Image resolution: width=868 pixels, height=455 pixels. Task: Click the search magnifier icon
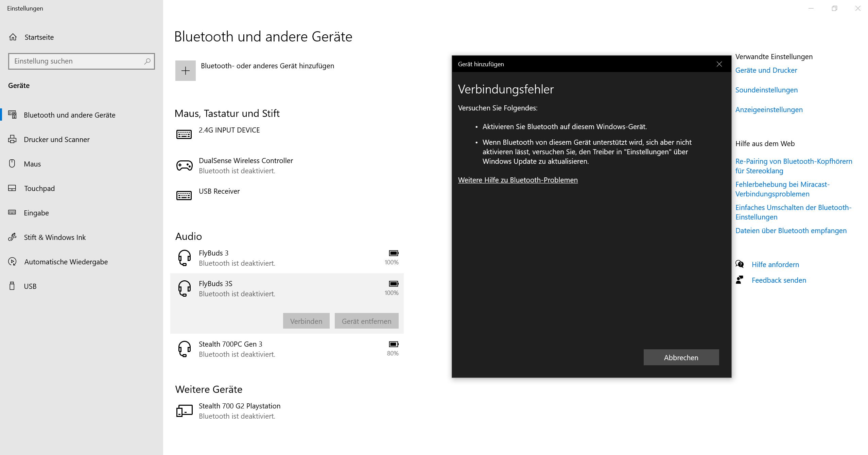[147, 61]
